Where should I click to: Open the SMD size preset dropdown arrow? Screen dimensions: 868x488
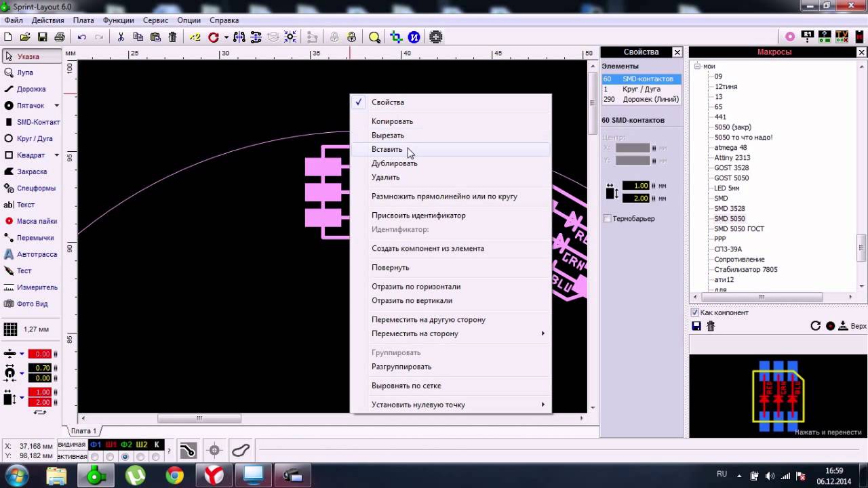point(22,397)
